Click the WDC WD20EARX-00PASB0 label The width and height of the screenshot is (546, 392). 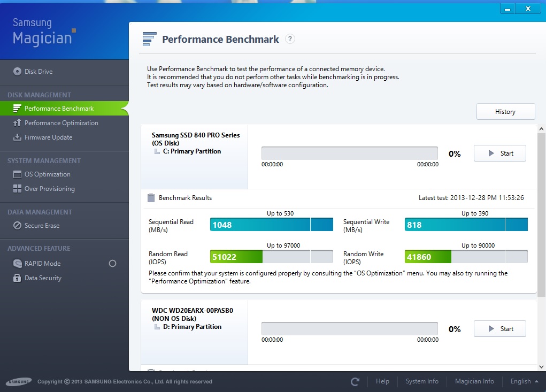pyautogui.click(x=193, y=311)
